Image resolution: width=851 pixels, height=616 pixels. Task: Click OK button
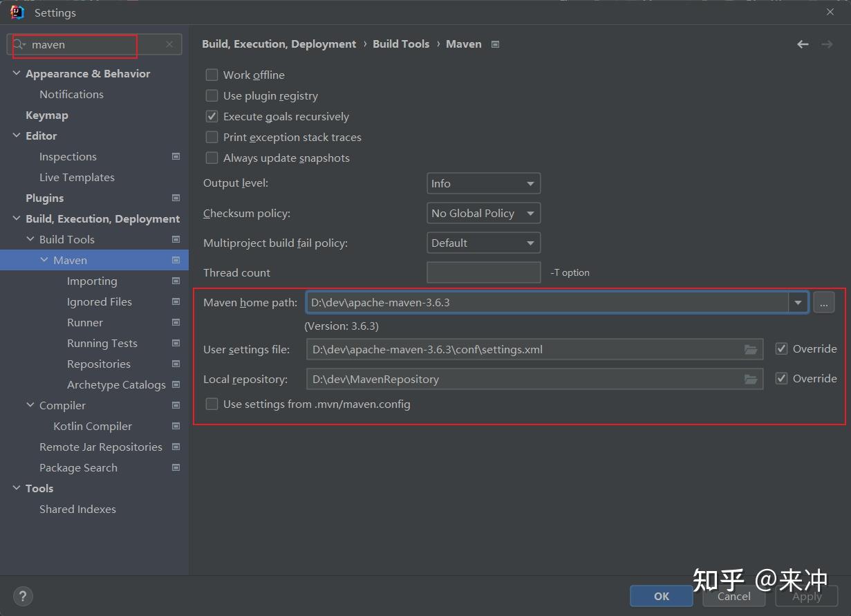pyautogui.click(x=662, y=596)
